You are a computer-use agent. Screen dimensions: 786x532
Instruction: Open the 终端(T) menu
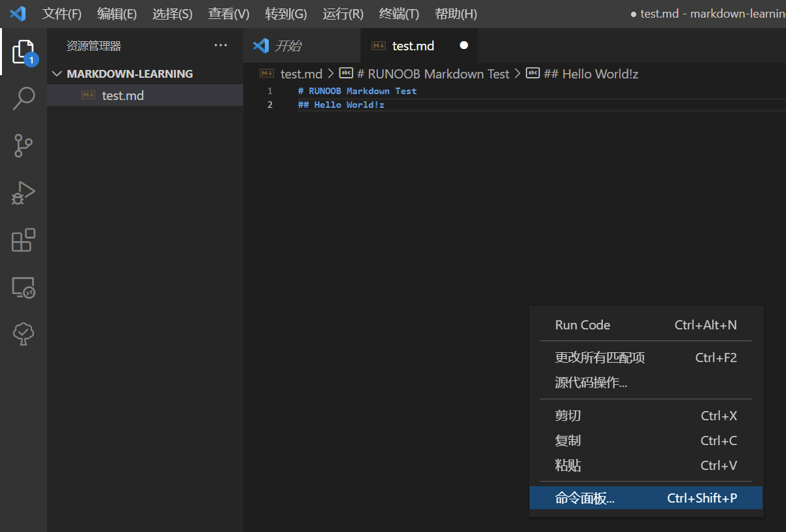[x=399, y=14]
